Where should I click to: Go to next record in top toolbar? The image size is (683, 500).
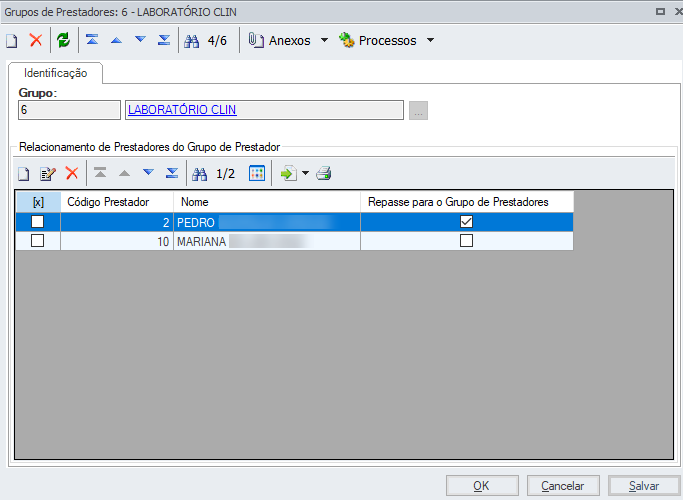click(140, 40)
